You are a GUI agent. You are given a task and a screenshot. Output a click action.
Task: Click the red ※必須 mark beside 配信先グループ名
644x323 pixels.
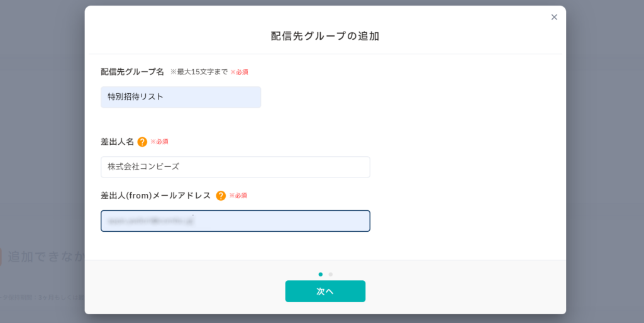pyautogui.click(x=239, y=72)
